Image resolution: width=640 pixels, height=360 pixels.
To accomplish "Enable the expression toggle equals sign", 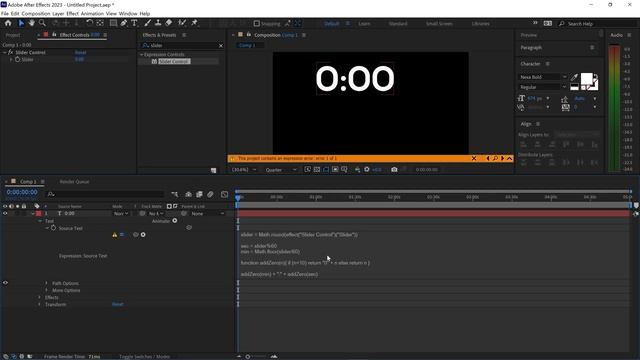I will (x=122, y=235).
